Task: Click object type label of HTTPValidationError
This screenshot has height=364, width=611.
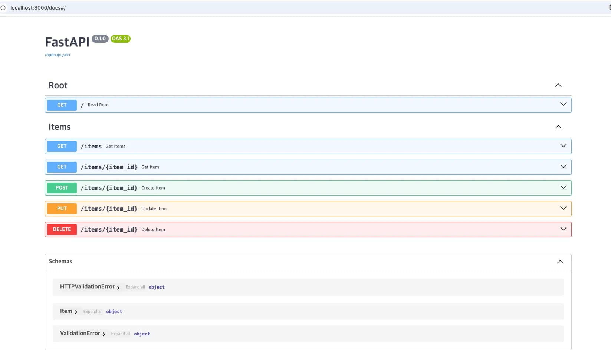Action: point(157,287)
